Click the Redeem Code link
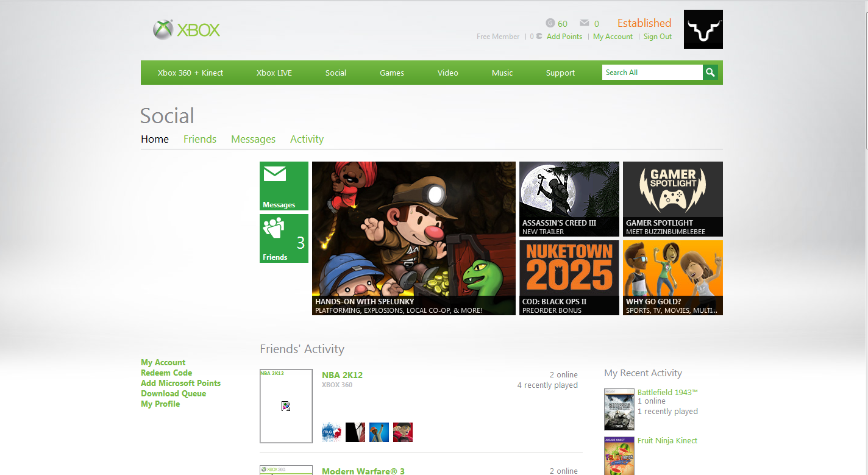The height and width of the screenshot is (475, 868). pyautogui.click(x=166, y=373)
